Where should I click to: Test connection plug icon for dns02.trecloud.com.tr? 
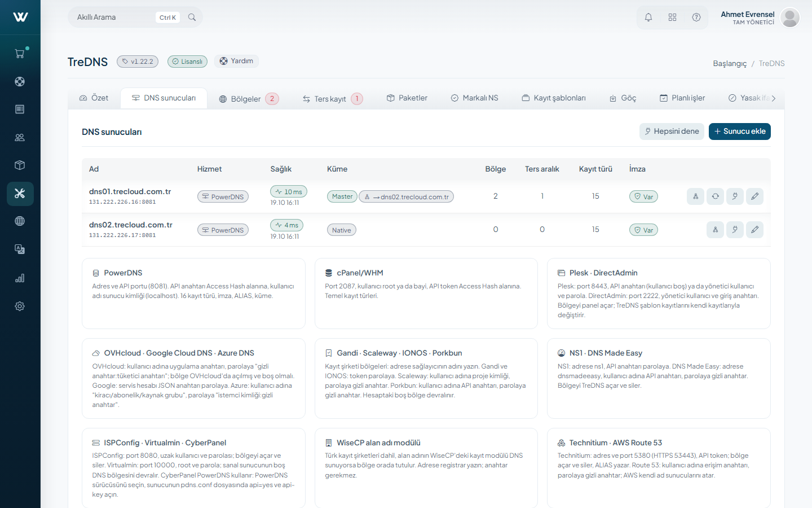(x=735, y=230)
